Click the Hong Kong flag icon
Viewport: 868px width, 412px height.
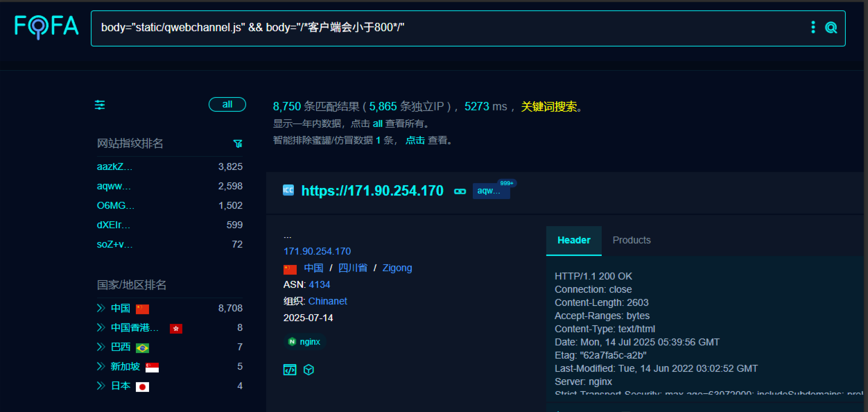tap(176, 328)
